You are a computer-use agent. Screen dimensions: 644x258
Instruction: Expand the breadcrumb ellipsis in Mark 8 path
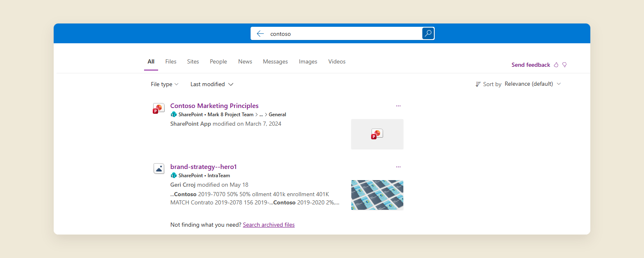pos(261,115)
